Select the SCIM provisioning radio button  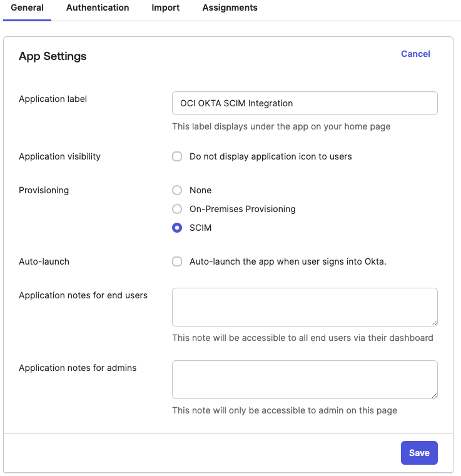point(177,228)
